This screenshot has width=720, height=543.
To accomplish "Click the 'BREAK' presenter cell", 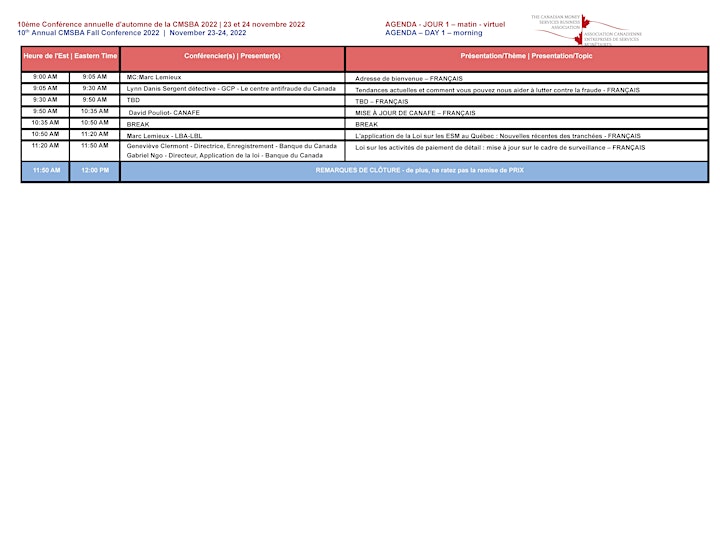I will (x=232, y=124).
